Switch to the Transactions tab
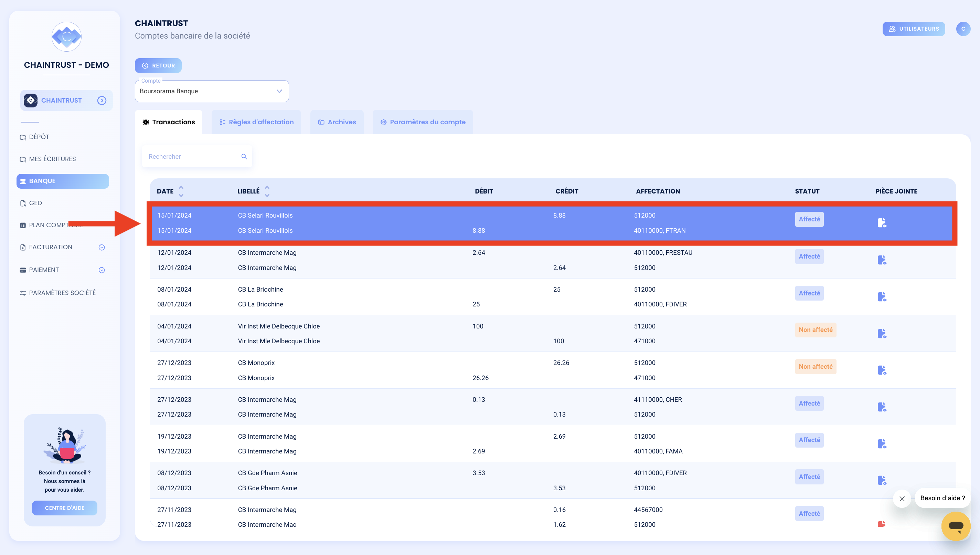Screen dimensions: 980x555 pos(168,122)
